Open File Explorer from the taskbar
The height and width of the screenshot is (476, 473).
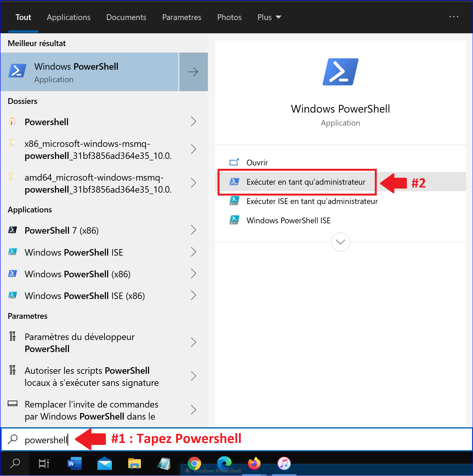(135, 464)
